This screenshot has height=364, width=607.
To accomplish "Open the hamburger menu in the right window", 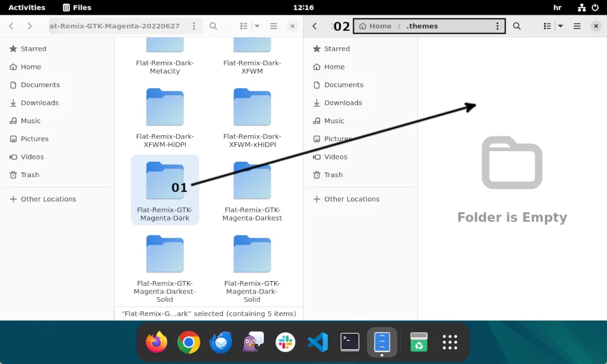I will pos(576,26).
